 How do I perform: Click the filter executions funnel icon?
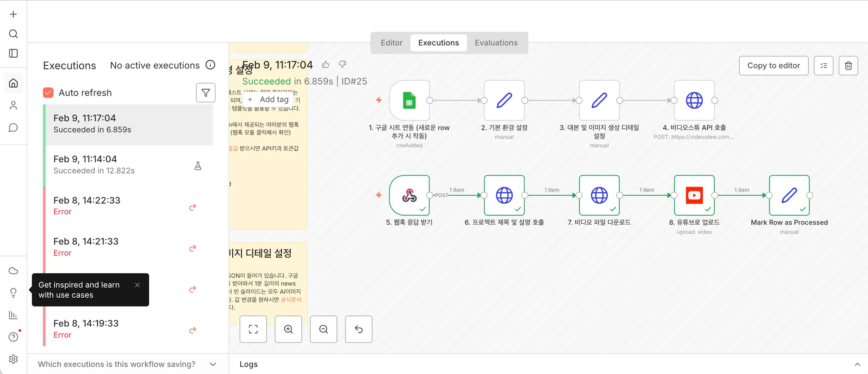[206, 93]
